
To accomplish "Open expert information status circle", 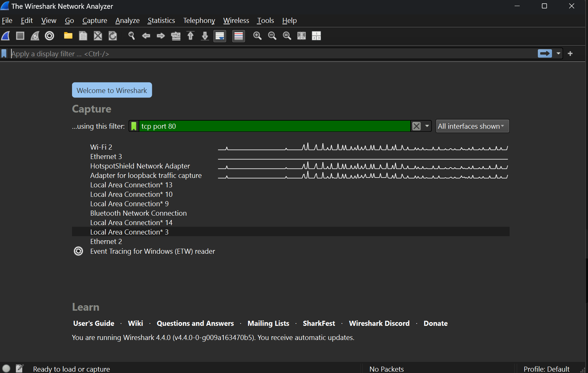I will [6, 369].
